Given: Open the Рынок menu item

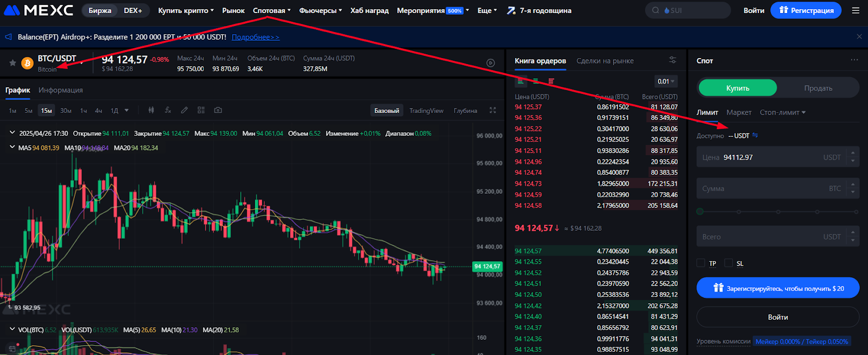Looking at the screenshot, I should pyautogui.click(x=233, y=10).
